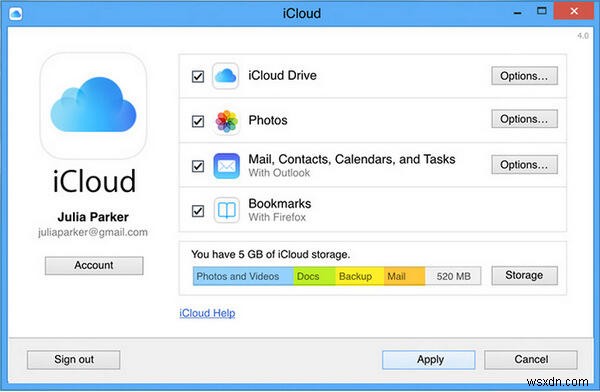The image size is (600, 392).
Task: Maximize the iCloud window
Action: [x=541, y=11]
